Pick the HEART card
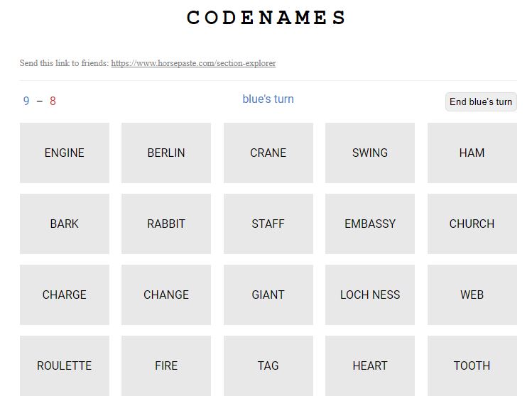 pyautogui.click(x=370, y=365)
